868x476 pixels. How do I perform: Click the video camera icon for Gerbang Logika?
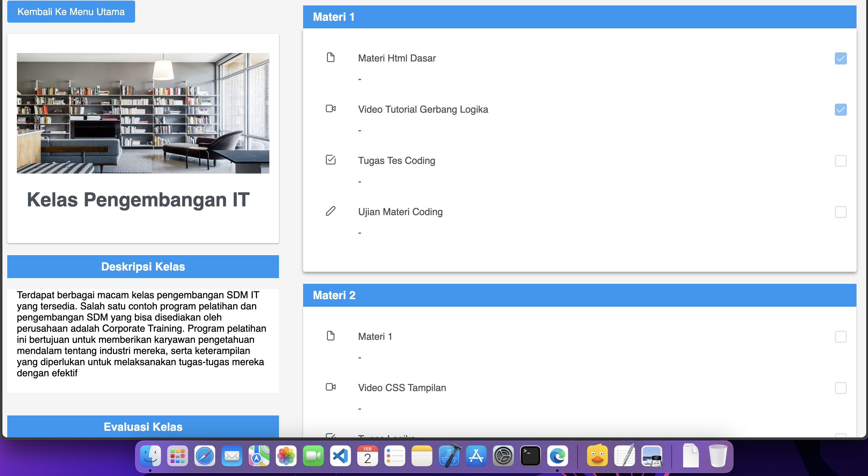331,109
